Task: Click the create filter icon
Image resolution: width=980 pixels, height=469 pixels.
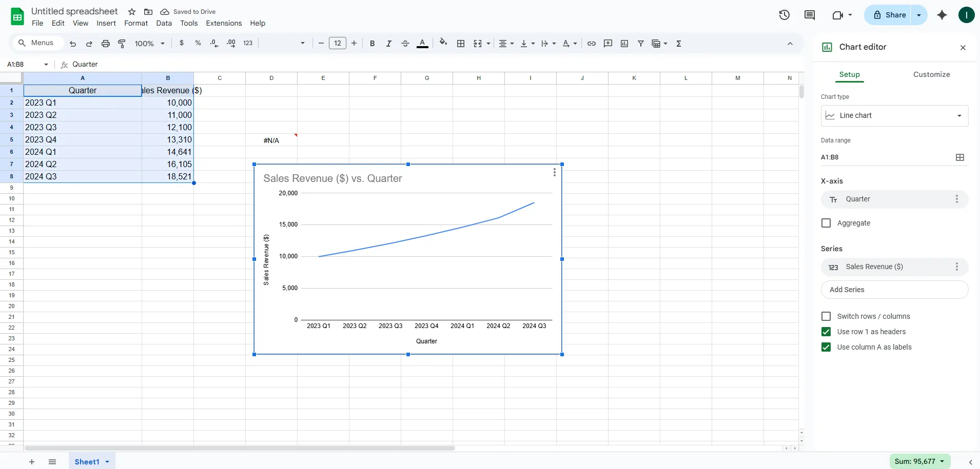Action: tap(641, 44)
